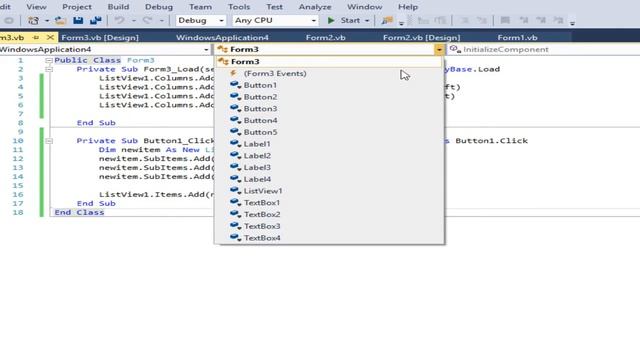Open the Debug menu
This screenshot has height=360, width=640.
pyautogui.click(x=159, y=7)
